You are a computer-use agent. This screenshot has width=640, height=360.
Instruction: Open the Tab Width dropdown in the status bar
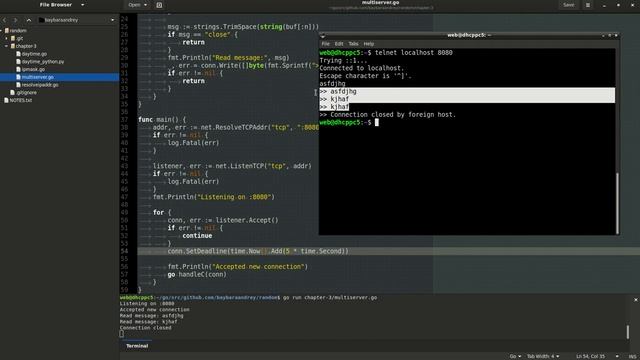[543, 356]
